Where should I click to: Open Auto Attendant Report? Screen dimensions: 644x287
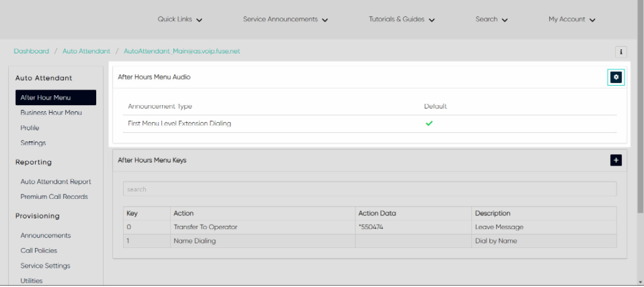pos(56,182)
